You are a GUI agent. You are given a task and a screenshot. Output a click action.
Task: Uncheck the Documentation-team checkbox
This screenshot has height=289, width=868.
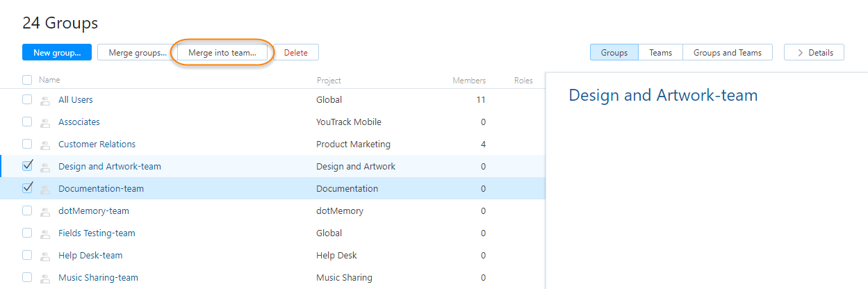point(27,188)
